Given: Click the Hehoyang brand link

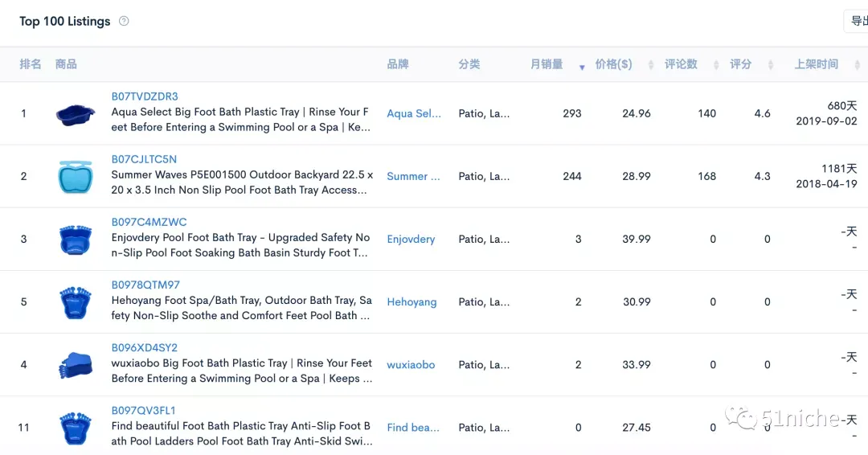Looking at the screenshot, I should 411,301.
